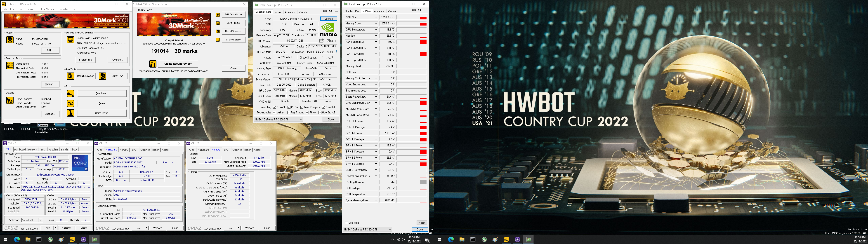Image resolution: width=868 pixels, height=244 pixels.
Task: Toggle the Ray Tracing checkbox
Action: 289,113
